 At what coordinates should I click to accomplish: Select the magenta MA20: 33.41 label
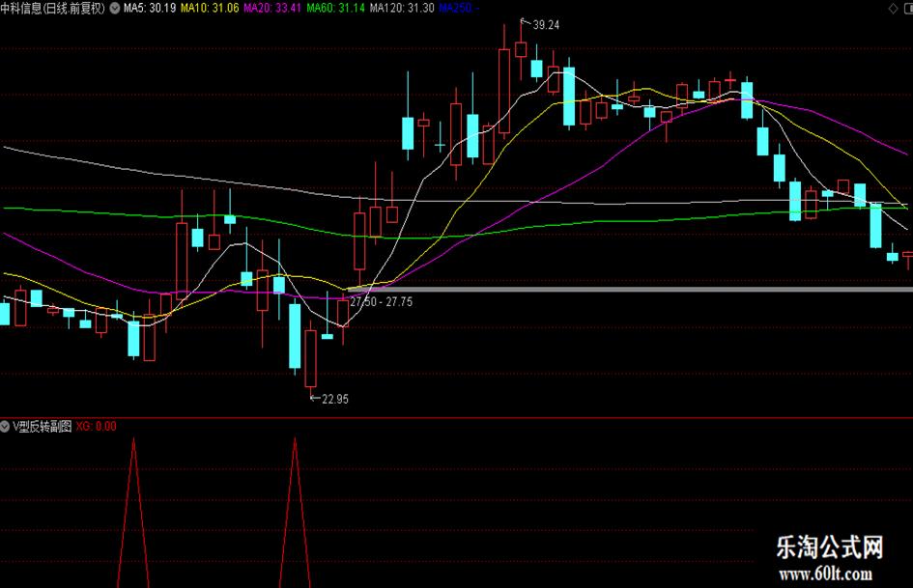272,8
